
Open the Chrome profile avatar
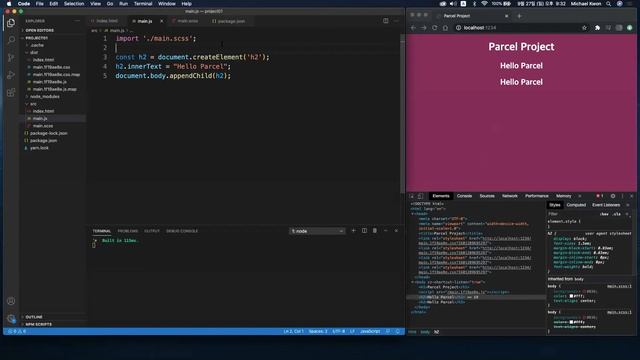pyautogui.click(x=629, y=28)
